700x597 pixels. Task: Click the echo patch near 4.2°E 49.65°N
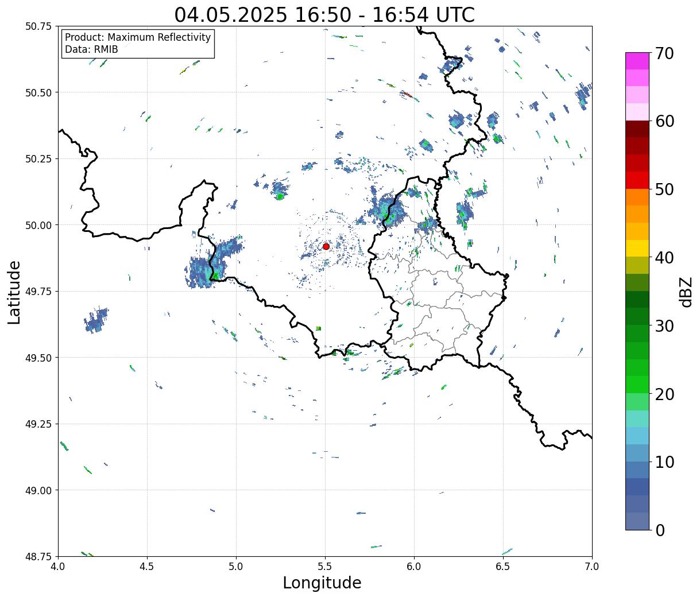coord(96,321)
